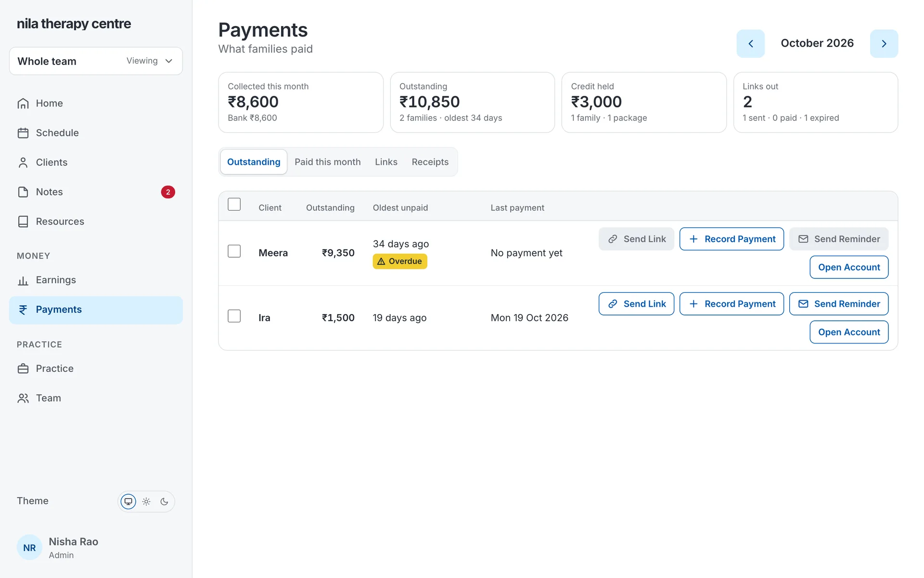Click the Clients person icon

pyautogui.click(x=23, y=163)
